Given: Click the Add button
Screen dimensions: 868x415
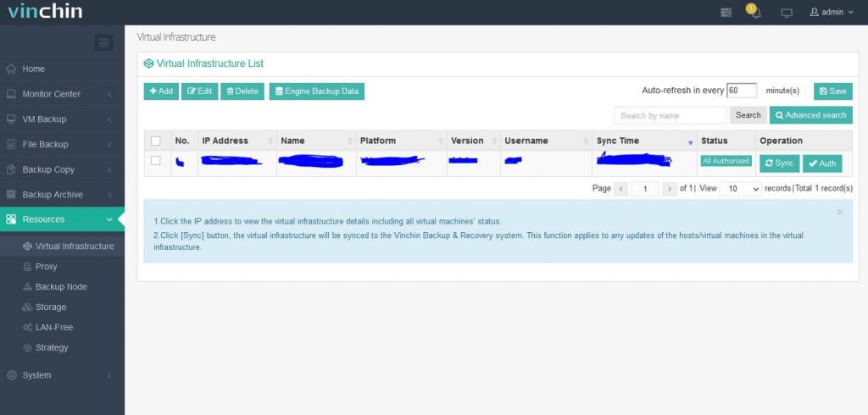Looking at the screenshot, I should pos(161,91).
